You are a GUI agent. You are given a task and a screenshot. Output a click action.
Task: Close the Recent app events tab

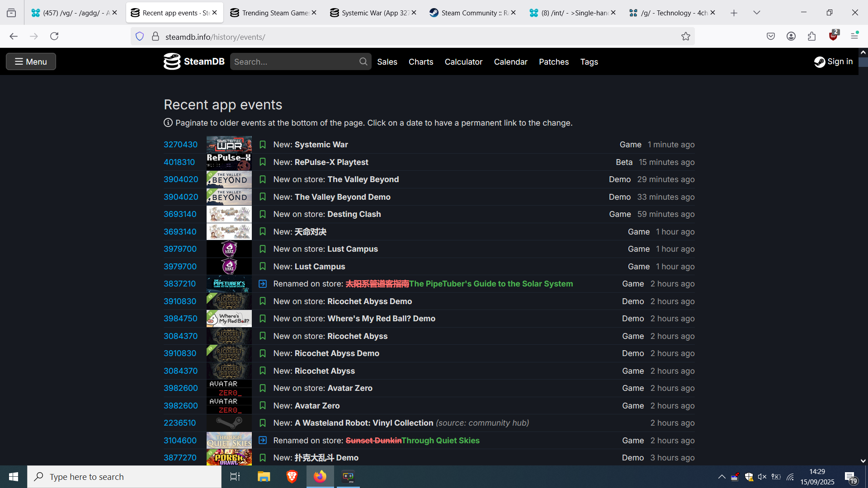coord(215,13)
